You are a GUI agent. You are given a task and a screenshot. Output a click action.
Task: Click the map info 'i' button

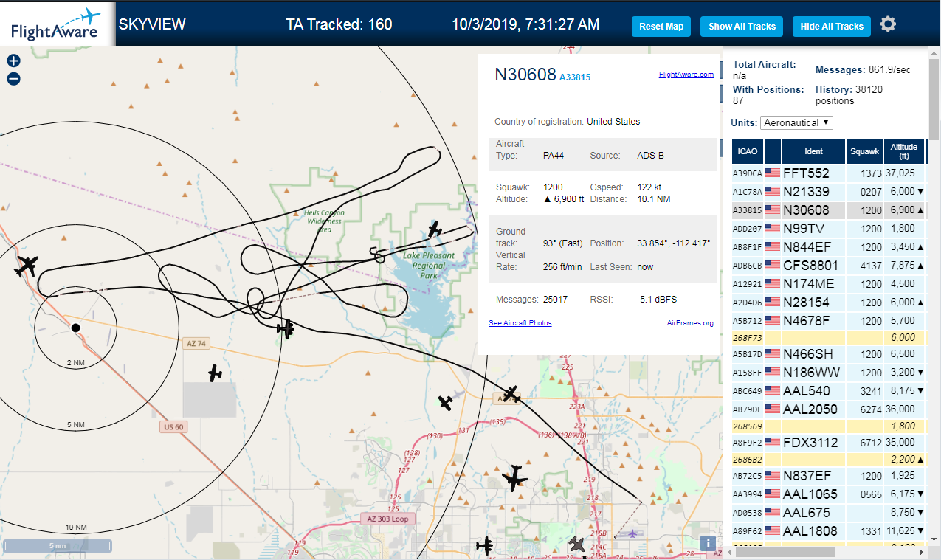[709, 544]
